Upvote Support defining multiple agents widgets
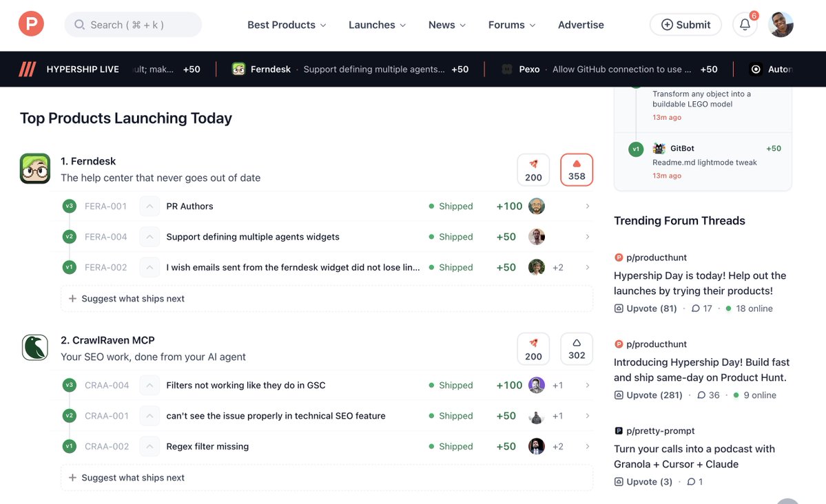This screenshot has height=504, width=826. pyautogui.click(x=149, y=236)
